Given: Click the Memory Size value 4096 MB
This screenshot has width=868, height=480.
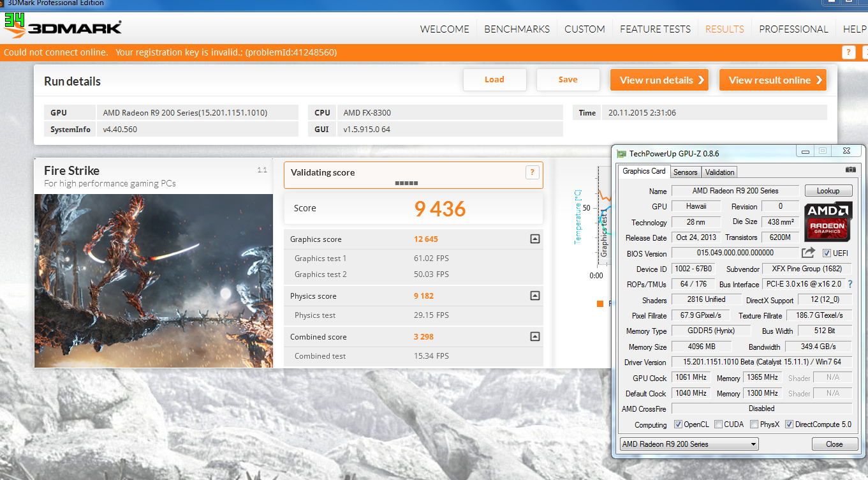Looking at the screenshot, I should (701, 347).
